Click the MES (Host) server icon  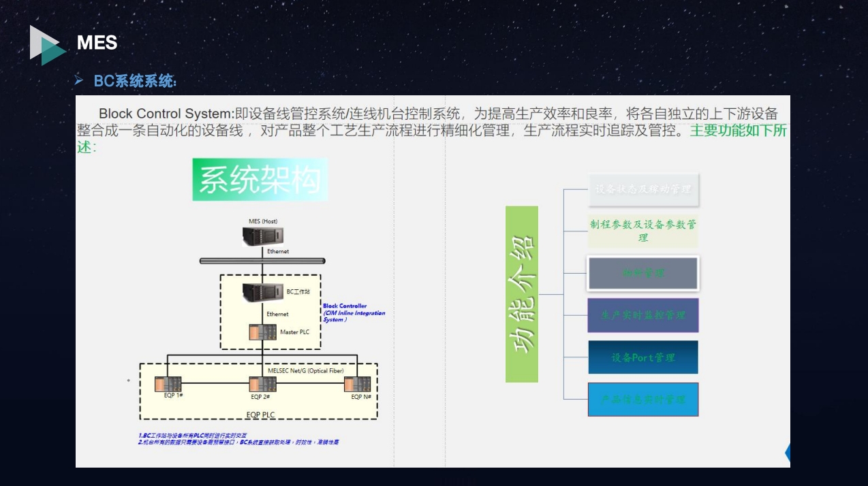coord(262,236)
